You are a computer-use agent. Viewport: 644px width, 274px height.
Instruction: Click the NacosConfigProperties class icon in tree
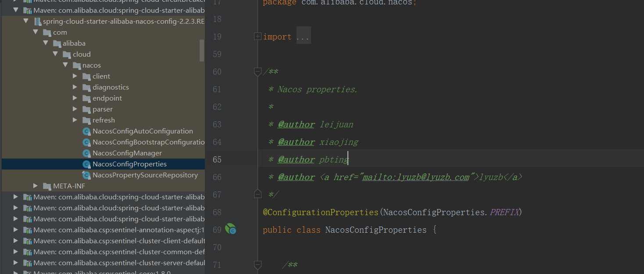click(86, 164)
